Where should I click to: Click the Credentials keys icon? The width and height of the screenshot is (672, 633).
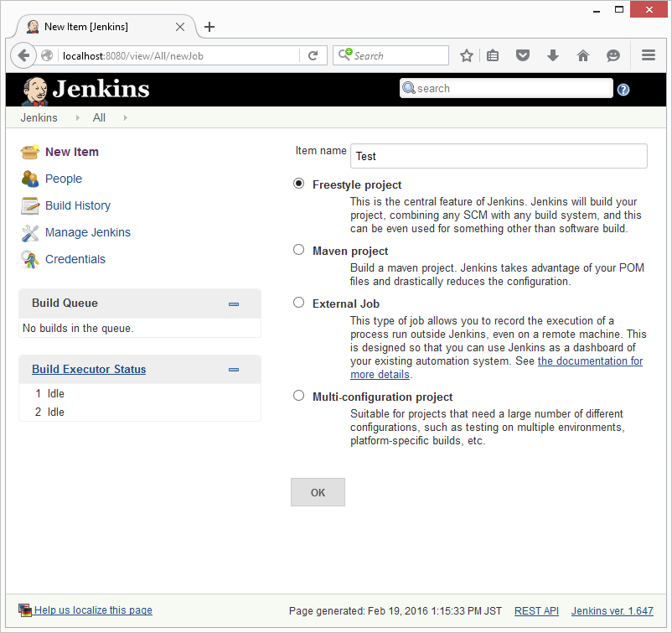(29, 259)
